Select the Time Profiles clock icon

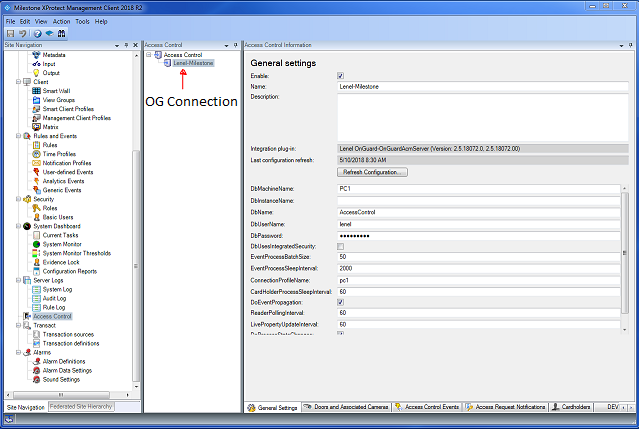36,154
